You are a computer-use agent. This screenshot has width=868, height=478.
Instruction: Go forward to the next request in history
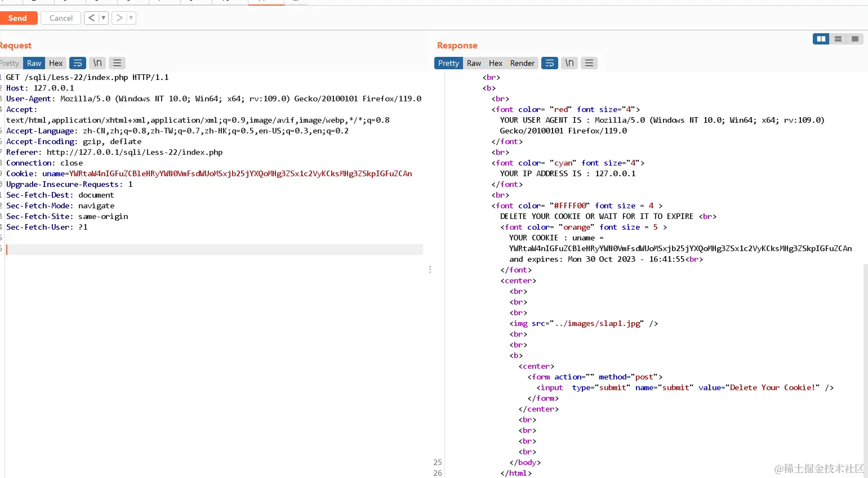tap(119, 18)
